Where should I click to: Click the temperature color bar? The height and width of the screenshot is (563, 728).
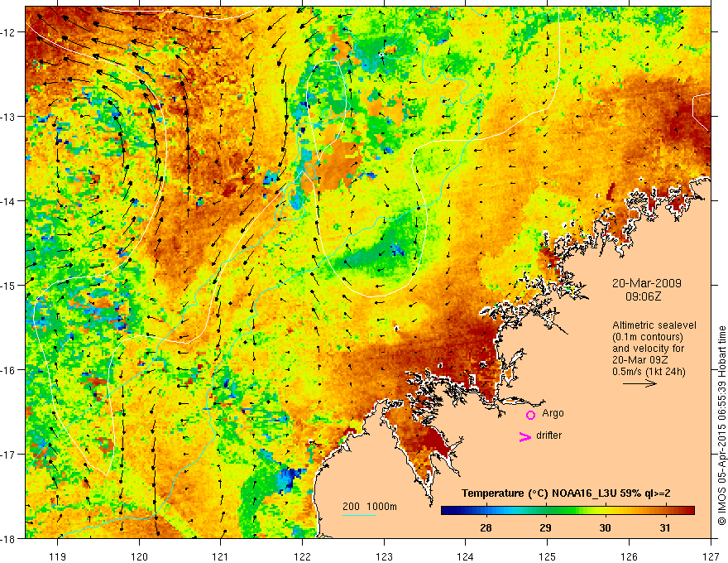coord(568,511)
